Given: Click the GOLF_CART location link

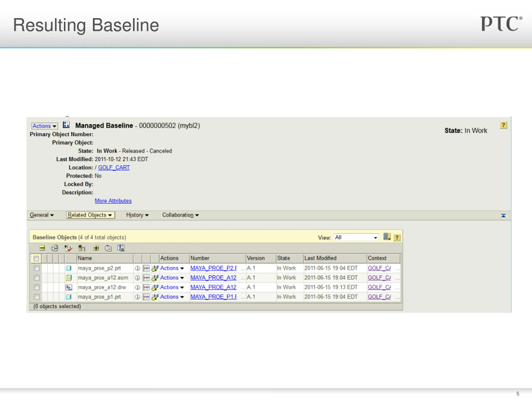Looking at the screenshot, I should tap(114, 167).
